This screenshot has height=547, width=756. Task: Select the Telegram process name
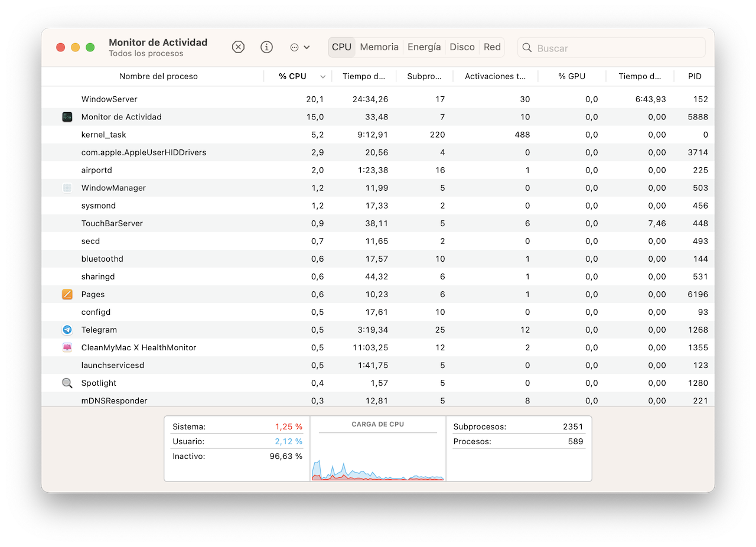point(99,330)
